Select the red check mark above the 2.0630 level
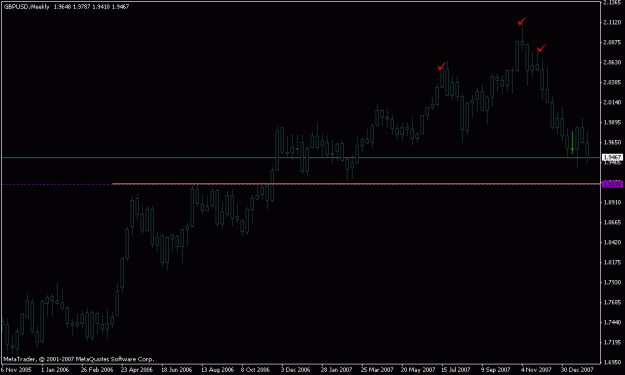Screen dimensions: 625x375 pos(541,48)
